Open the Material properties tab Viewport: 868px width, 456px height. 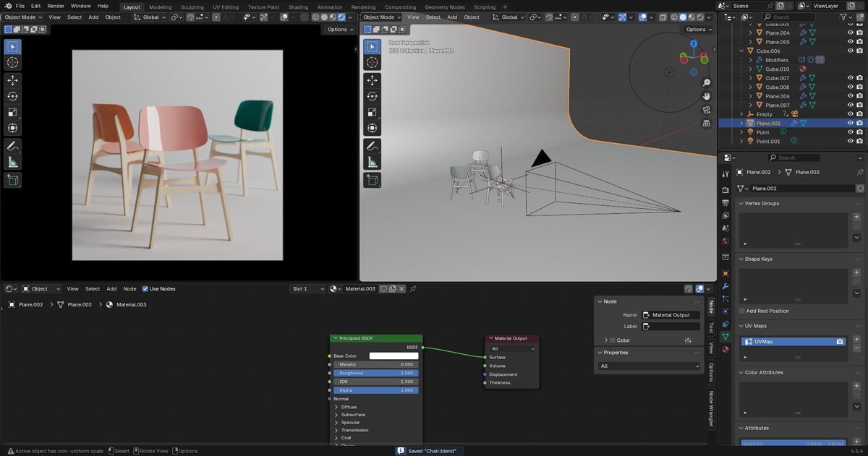(x=726, y=349)
